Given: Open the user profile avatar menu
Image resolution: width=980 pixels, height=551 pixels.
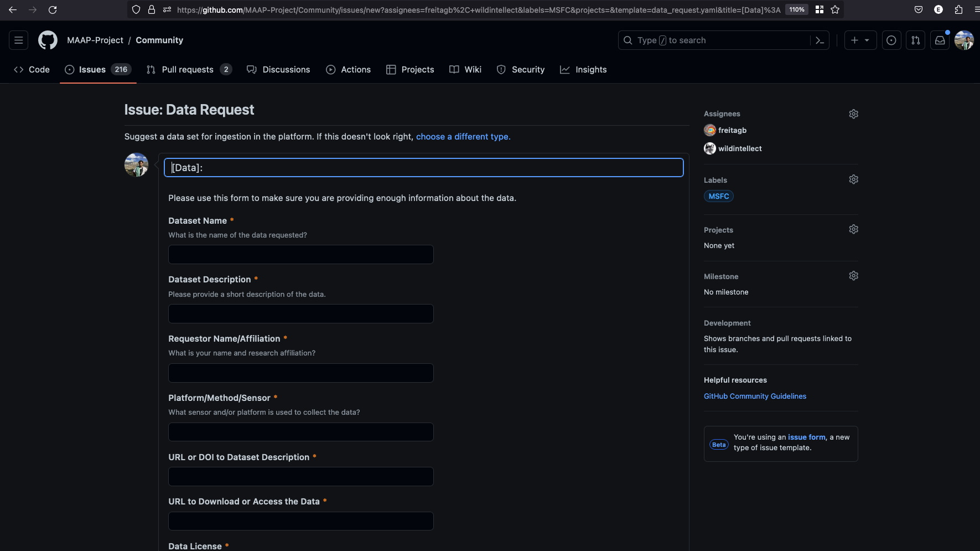Looking at the screenshot, I should [964, 40].
